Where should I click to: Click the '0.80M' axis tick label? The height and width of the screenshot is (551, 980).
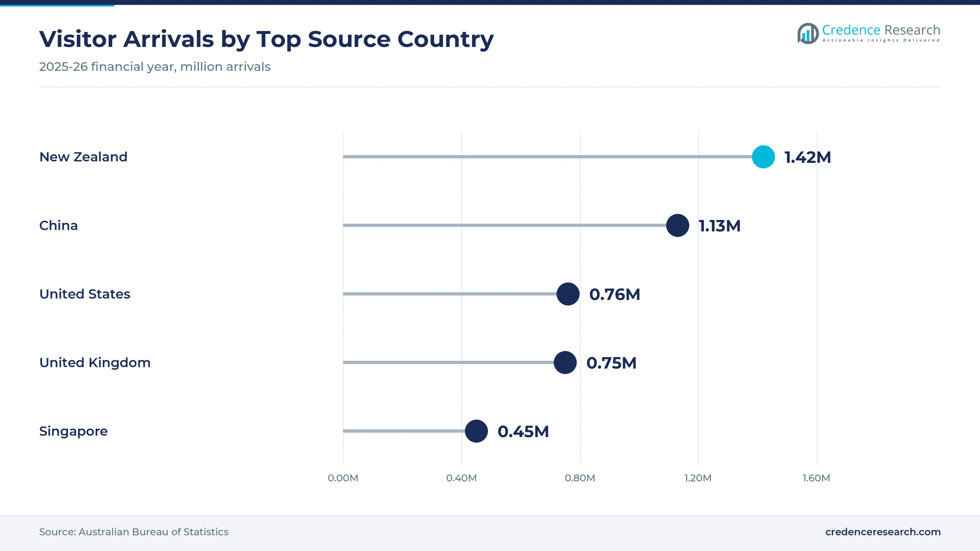point(580,478)
